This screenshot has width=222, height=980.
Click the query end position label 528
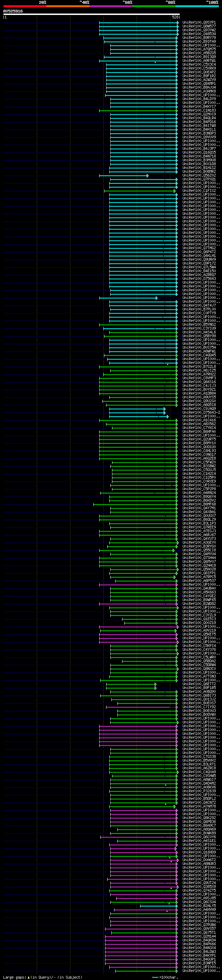175,17
